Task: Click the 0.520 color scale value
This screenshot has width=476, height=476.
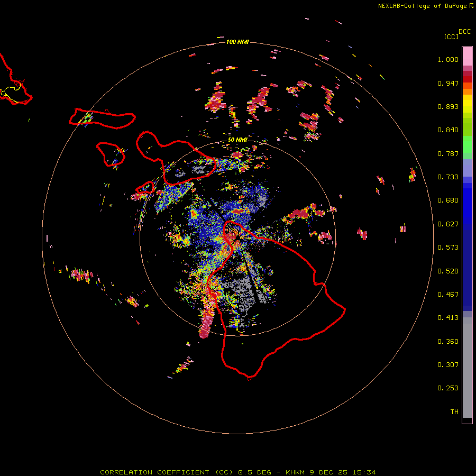Action: pos(448,271)
